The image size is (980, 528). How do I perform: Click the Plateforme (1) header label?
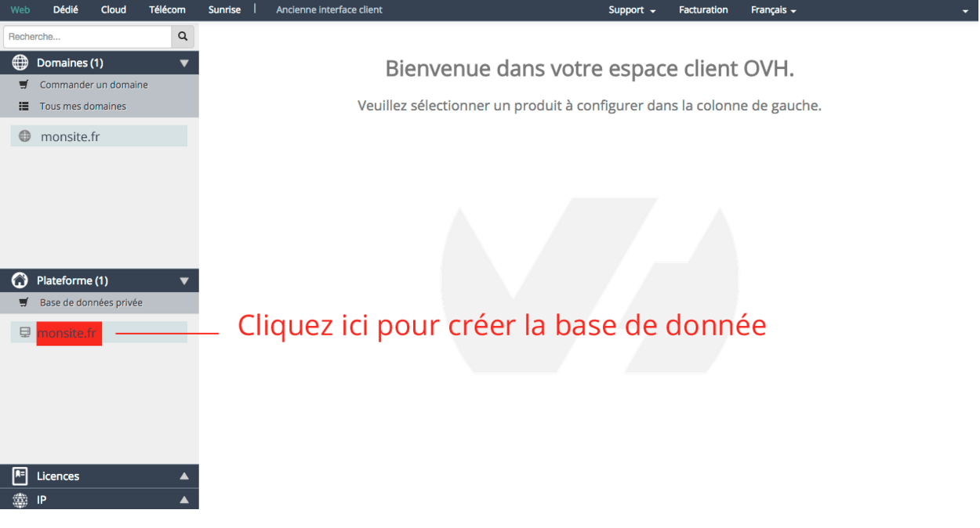pos(72,280)
